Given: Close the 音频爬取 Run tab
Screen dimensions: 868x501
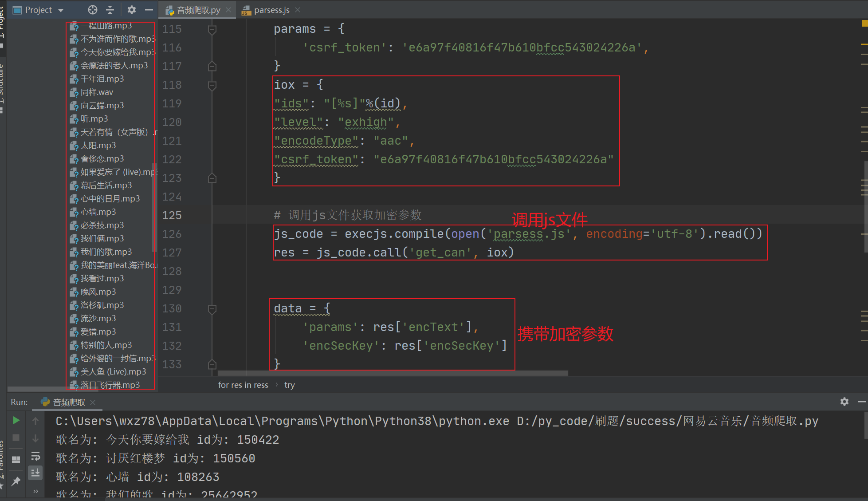Looking at the screenshot, I should point(93,402).
